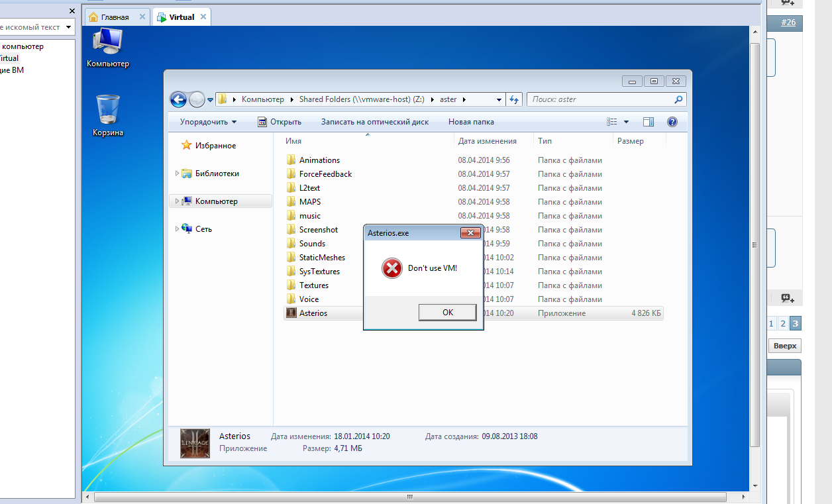The width and height of the screenshot is (832, 504).
Task: Open Explorer help icon
Action: pyautogui.click(x=672, y=122)
